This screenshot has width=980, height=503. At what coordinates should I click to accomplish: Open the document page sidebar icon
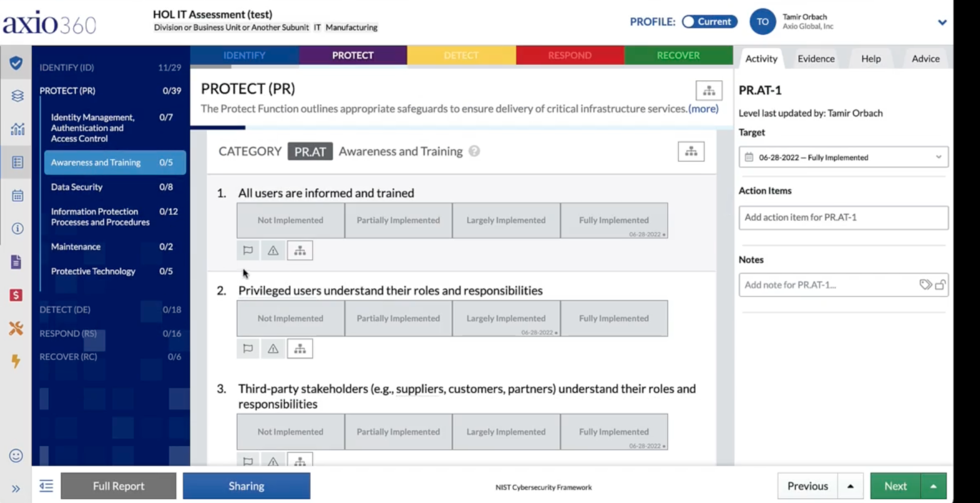click(x=16, y=262)
